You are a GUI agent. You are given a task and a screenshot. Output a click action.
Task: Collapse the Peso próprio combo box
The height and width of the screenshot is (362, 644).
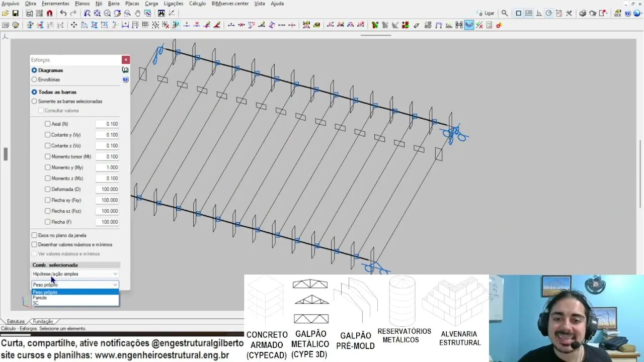click(115, 285)
